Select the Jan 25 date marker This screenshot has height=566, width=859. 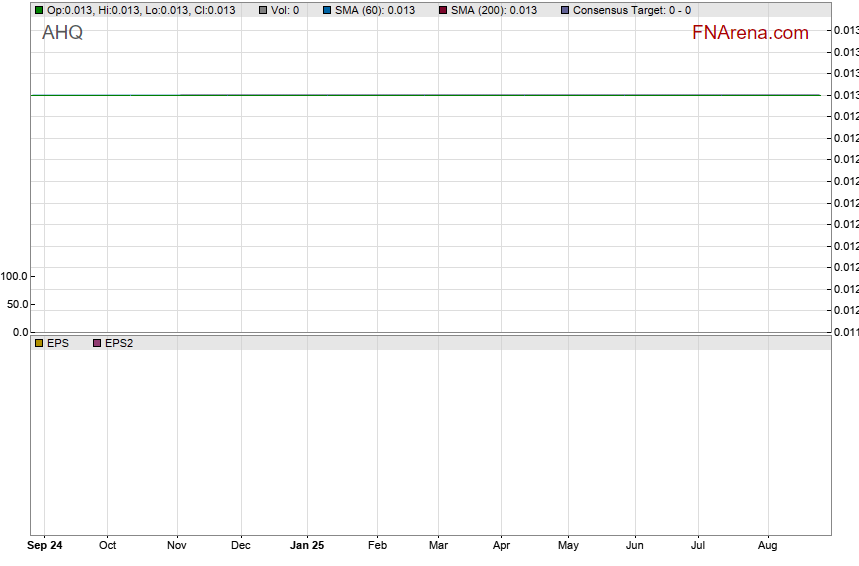pos(306,546)
